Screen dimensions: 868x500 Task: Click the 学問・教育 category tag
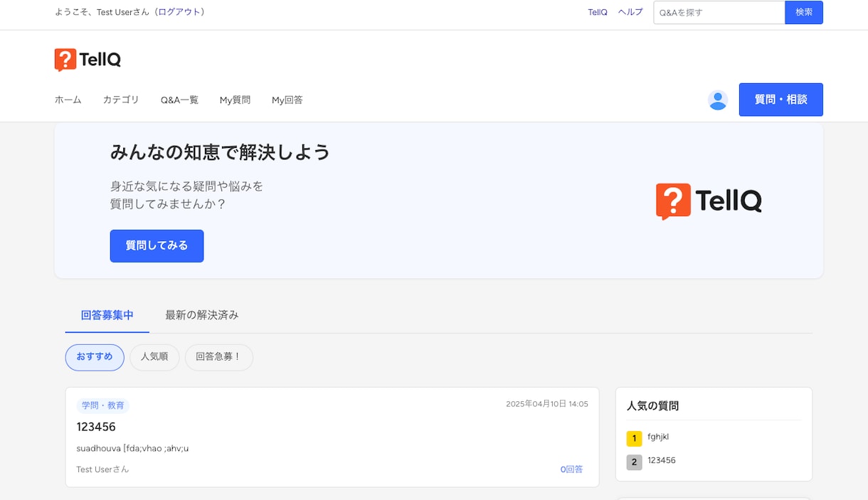[103, 405]
